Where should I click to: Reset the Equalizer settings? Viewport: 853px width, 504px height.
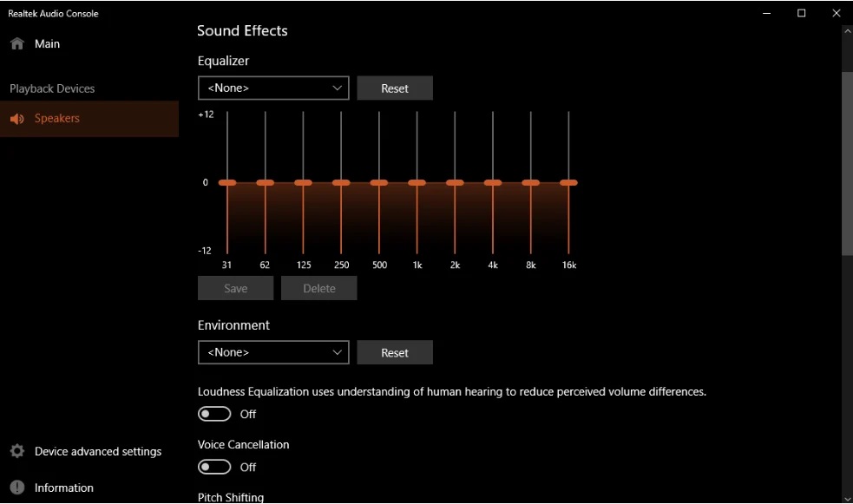point(395,88)
